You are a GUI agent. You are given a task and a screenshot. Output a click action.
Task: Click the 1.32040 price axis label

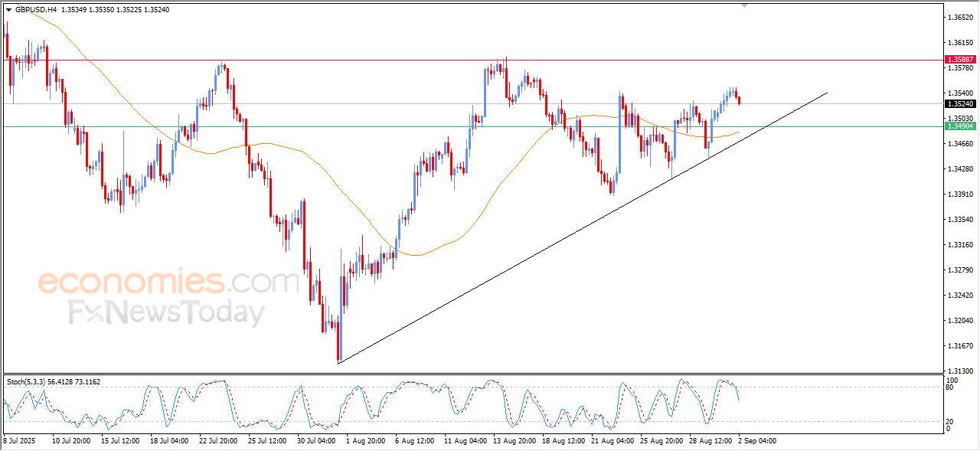(x=960, y=320)
